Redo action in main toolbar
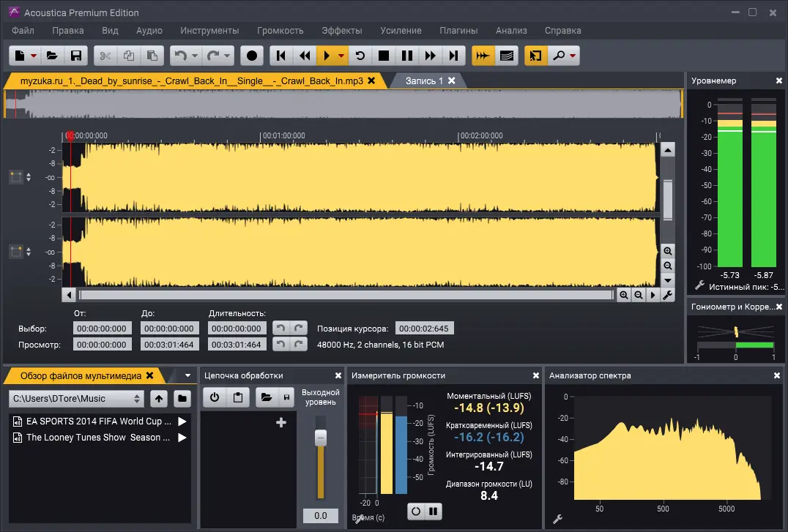The width and height of the screenshot is (788, 532). (x=212, y=56)
